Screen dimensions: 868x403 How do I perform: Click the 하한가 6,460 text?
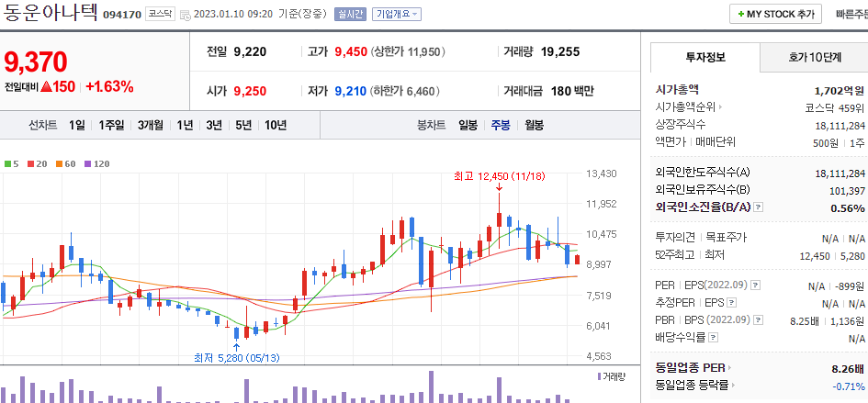click(x=405, y=91)
